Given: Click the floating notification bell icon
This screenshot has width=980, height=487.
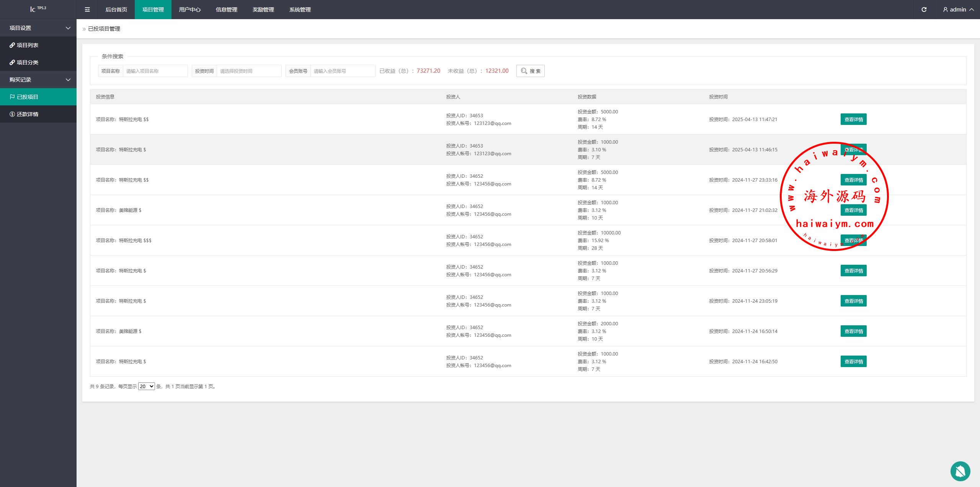Looking at the screenshot, I should coord(960,471).
